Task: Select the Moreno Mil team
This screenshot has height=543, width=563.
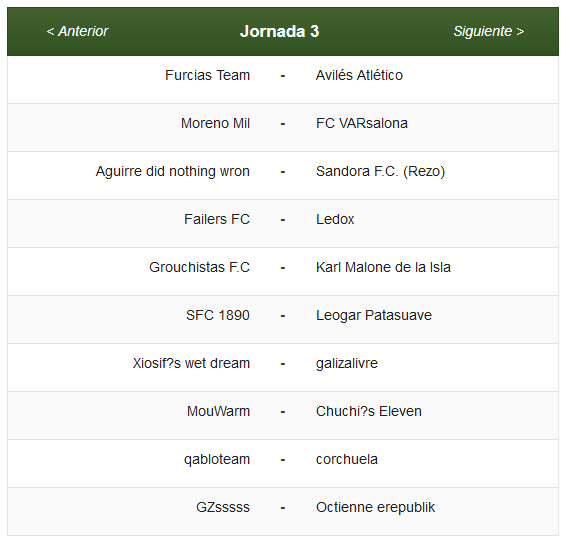Action: [215, 123]
